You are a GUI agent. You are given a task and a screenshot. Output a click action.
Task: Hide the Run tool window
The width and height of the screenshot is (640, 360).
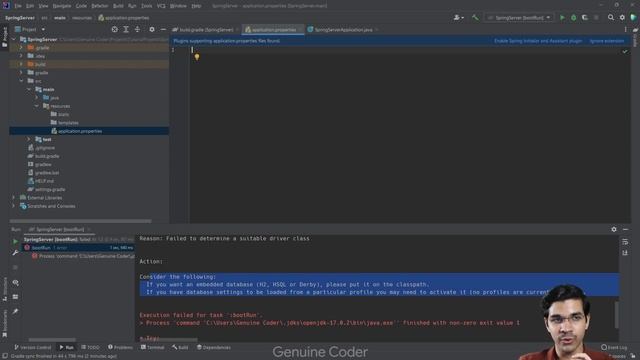click(x=625, y=229)
